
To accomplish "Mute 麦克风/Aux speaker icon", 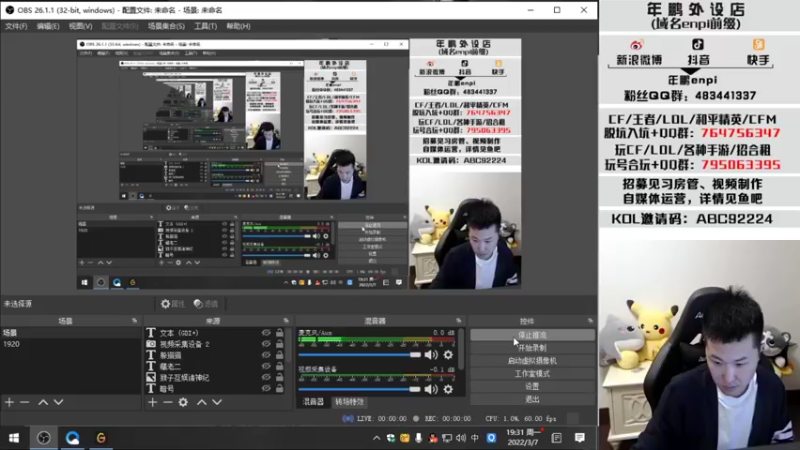I will [431, 355].
